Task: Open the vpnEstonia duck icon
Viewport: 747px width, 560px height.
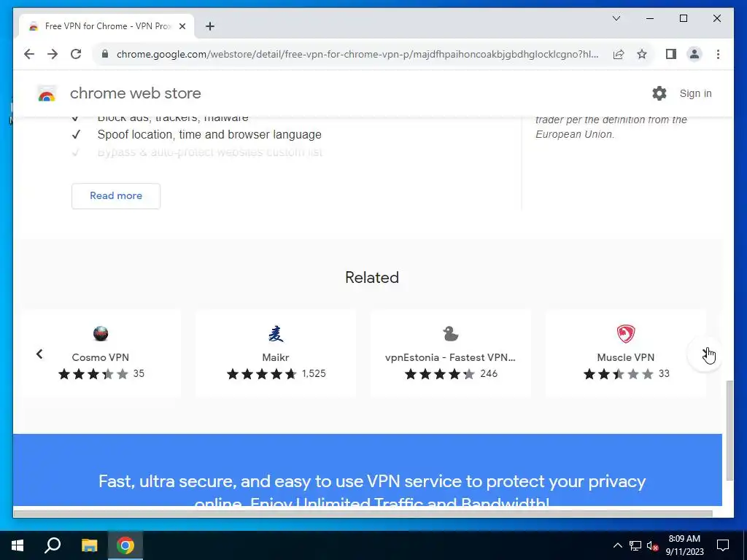Action: [x=451, y=334]
